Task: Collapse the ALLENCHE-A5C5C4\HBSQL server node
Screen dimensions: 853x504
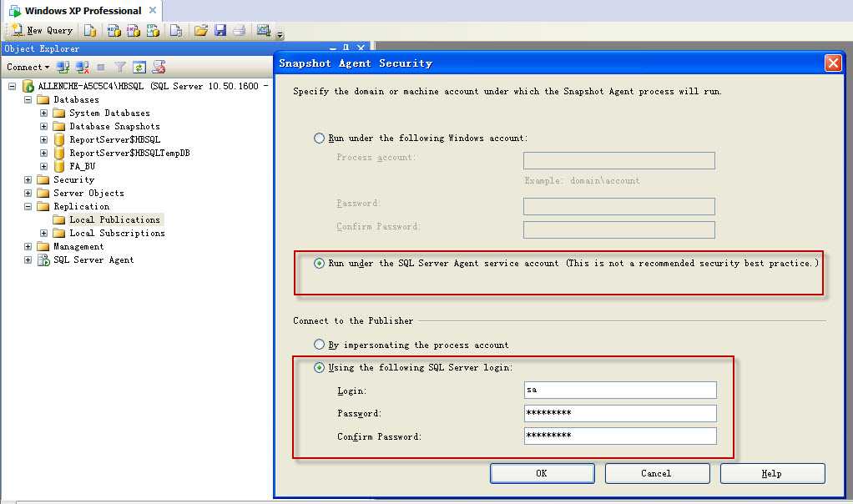Action: tap(12, 87)
